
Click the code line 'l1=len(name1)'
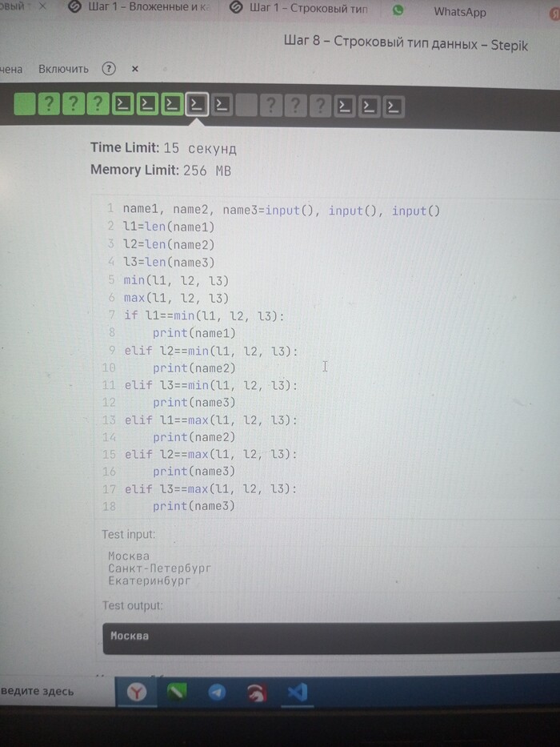click(169, 227)
